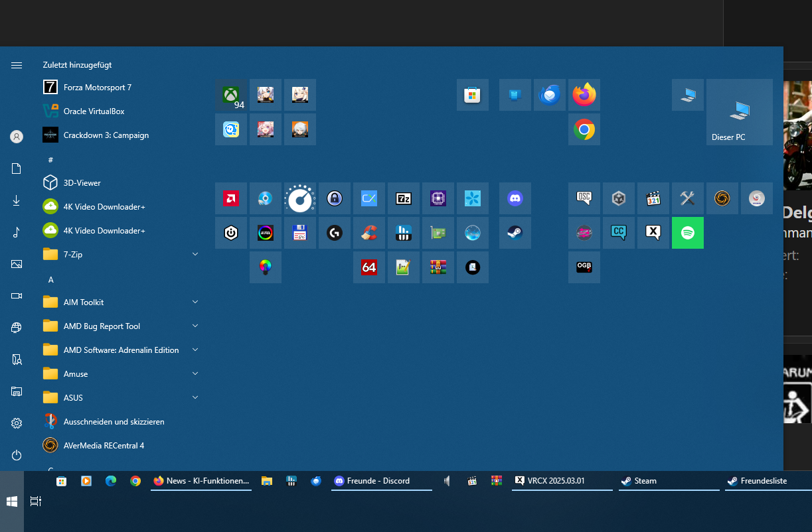The height and width of the screenshot is (532, 812).
Task: Open Documents from the start sidebar
Action: click(x=17, y=168)
